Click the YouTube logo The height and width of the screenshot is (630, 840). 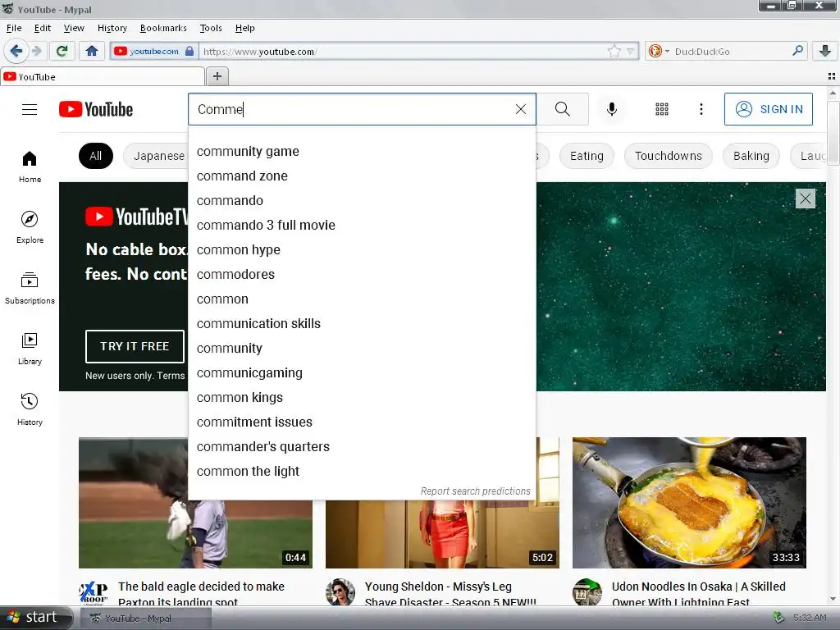click(96, 109)
